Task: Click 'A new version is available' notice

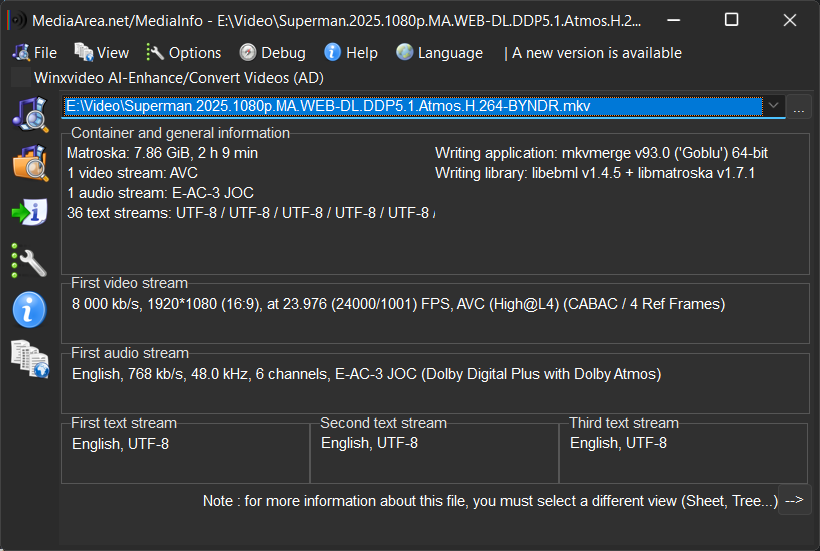Action: (597, 53)
